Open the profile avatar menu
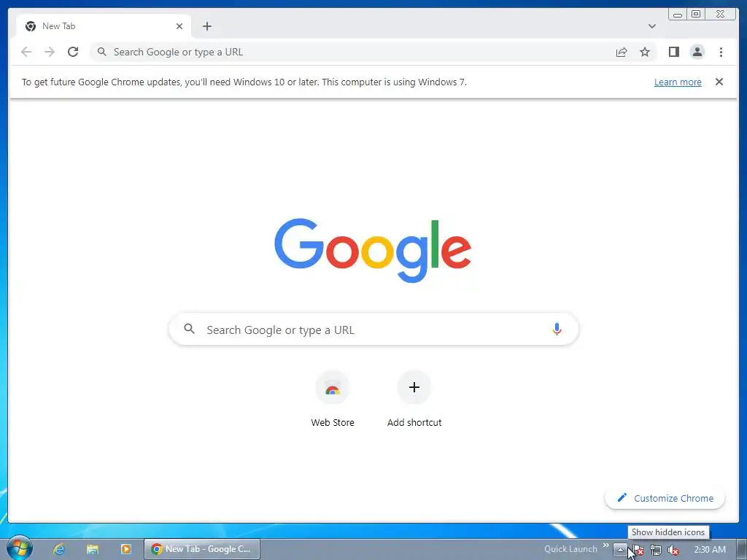 click(697, 52)
